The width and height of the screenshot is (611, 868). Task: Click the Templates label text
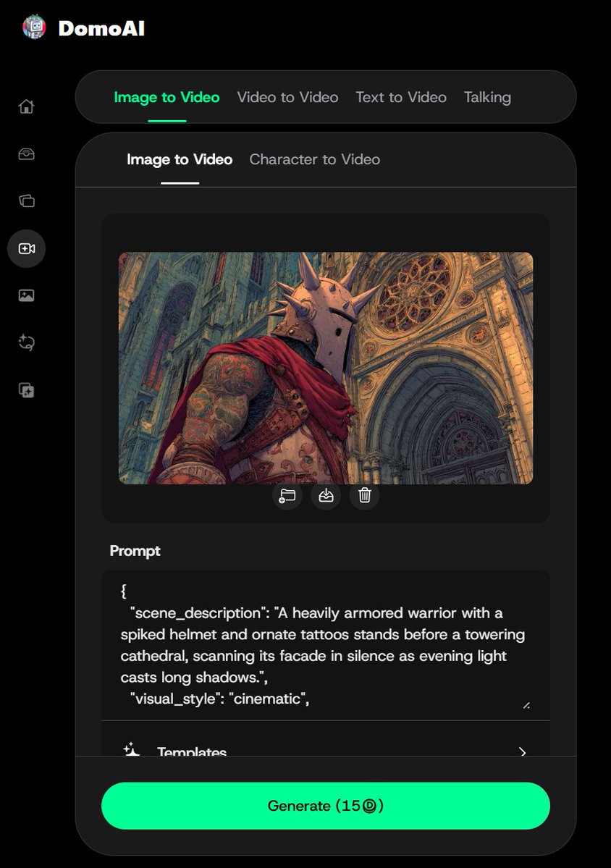coord(192,751)
